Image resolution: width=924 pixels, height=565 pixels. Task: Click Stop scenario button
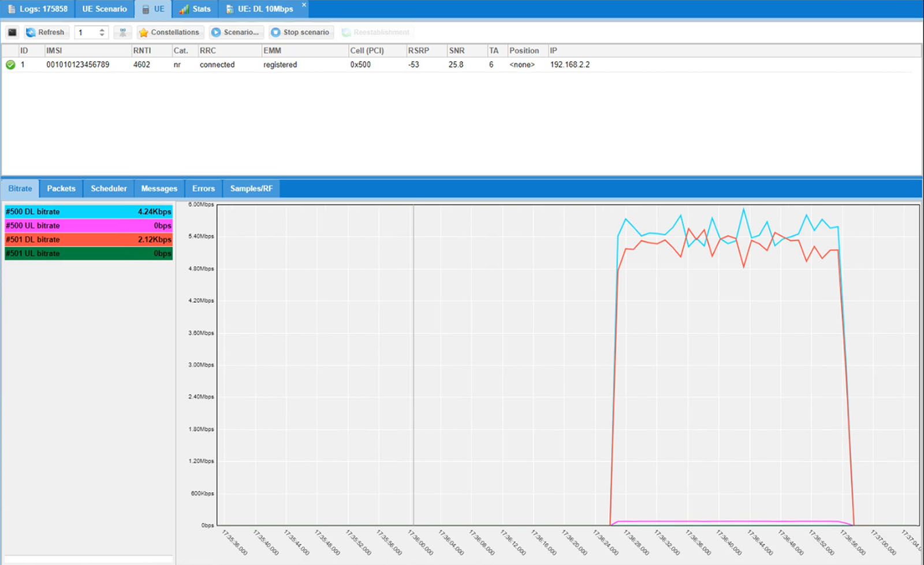tap(301, 32)
